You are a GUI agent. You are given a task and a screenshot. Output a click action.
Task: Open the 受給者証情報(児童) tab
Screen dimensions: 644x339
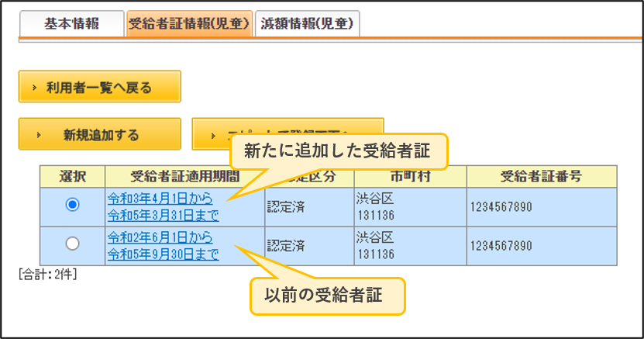[189, 23]
